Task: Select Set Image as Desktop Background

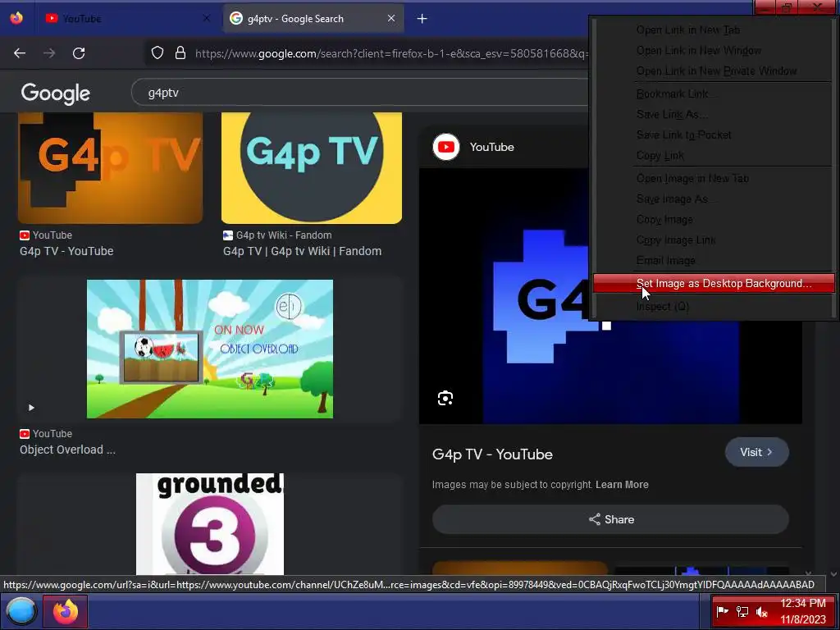Action: click(x=714, y=283)
